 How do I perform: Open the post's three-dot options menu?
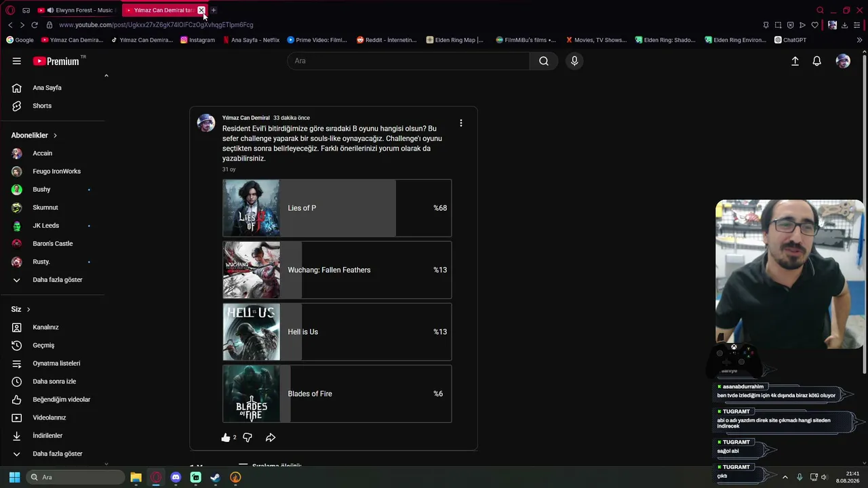(461, 123)
